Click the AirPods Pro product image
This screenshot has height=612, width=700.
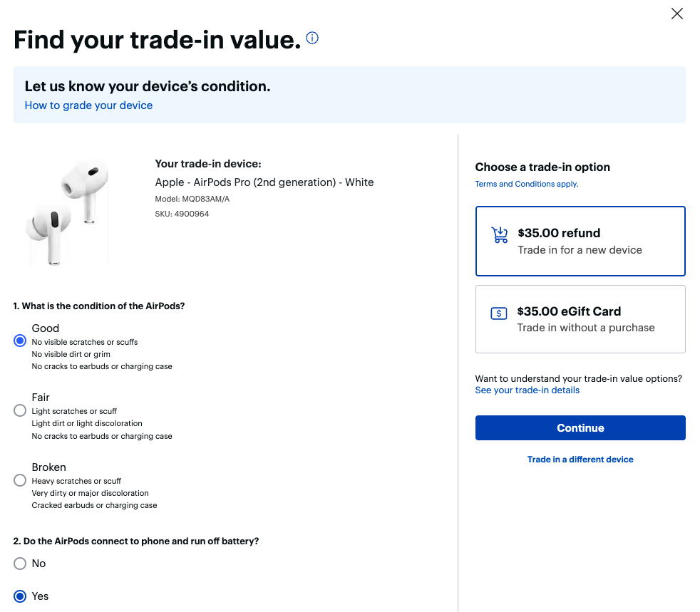click(x=68, y=212)
